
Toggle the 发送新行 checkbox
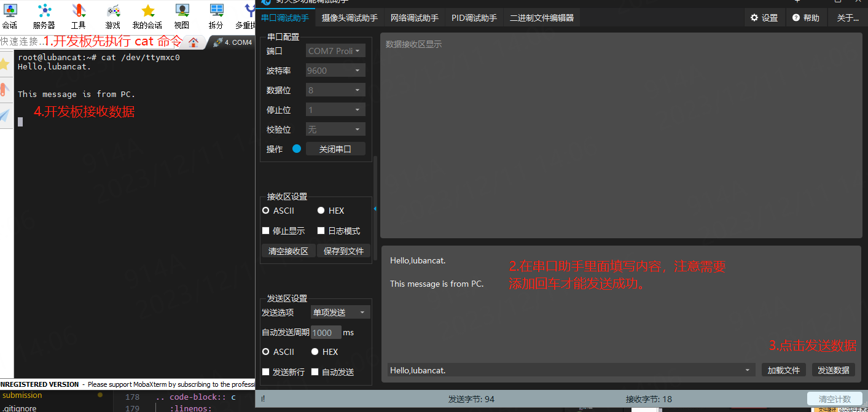[266, 372]
